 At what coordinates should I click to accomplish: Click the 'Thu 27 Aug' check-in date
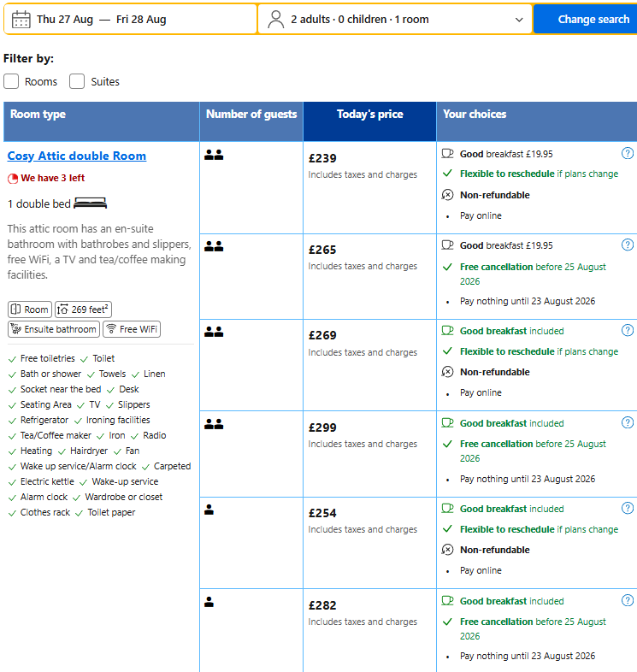65,20
